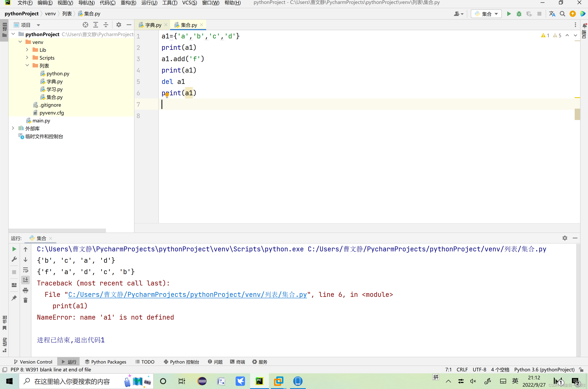Image resolution: width=588 pixels, height=389 pixels.
Task: Open the 帮助(H) menu
Action: click(x=232, y=3)
